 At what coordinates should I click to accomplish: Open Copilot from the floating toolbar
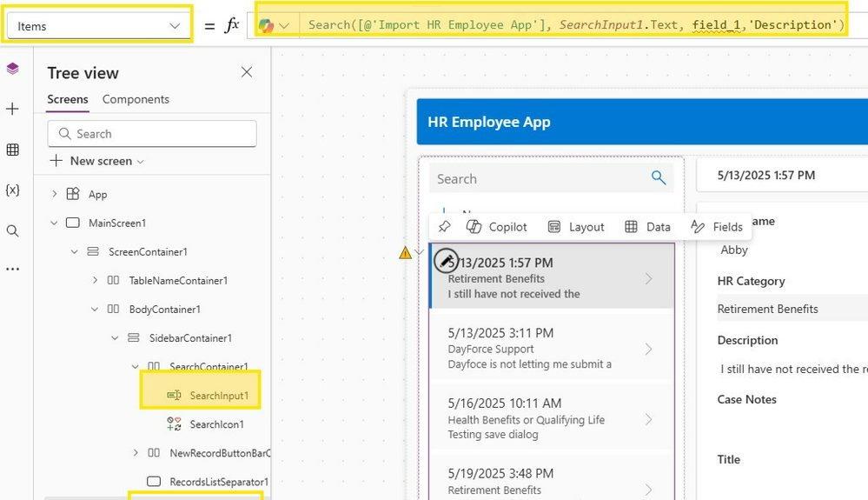click(x=496, y=226)
